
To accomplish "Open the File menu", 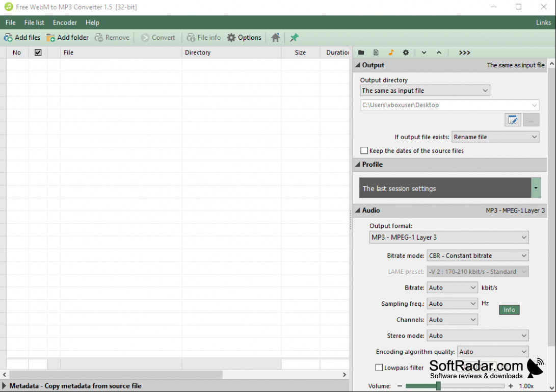I will (11, 22).
